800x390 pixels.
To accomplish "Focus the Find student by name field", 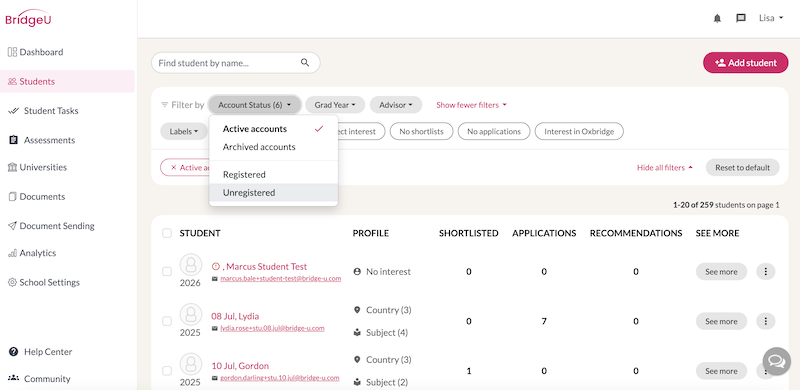I will coord(235,63).
